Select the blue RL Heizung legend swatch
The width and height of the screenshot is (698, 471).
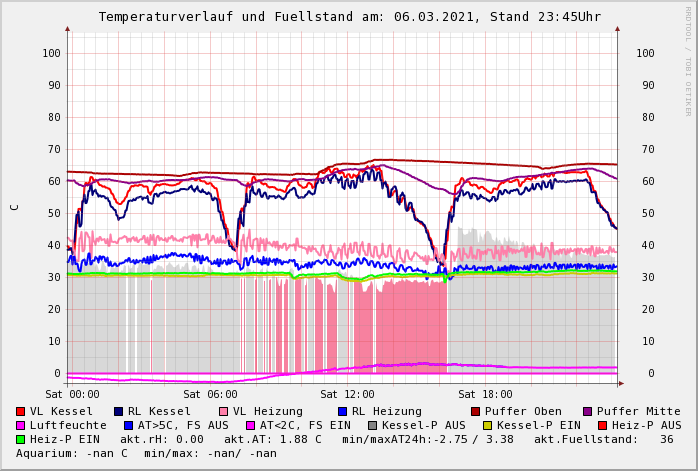click(342, 411)
